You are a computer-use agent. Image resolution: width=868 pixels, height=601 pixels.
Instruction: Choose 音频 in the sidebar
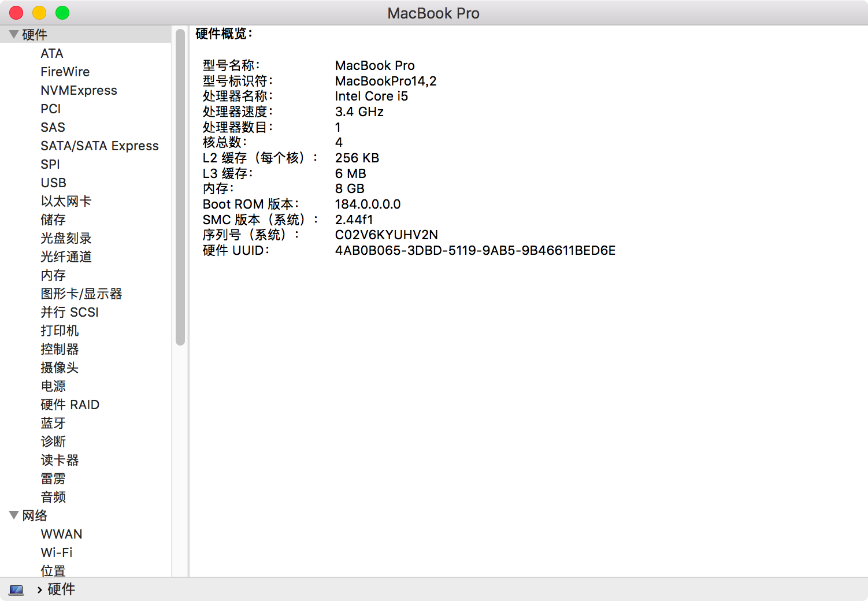(x=53, y=497)
